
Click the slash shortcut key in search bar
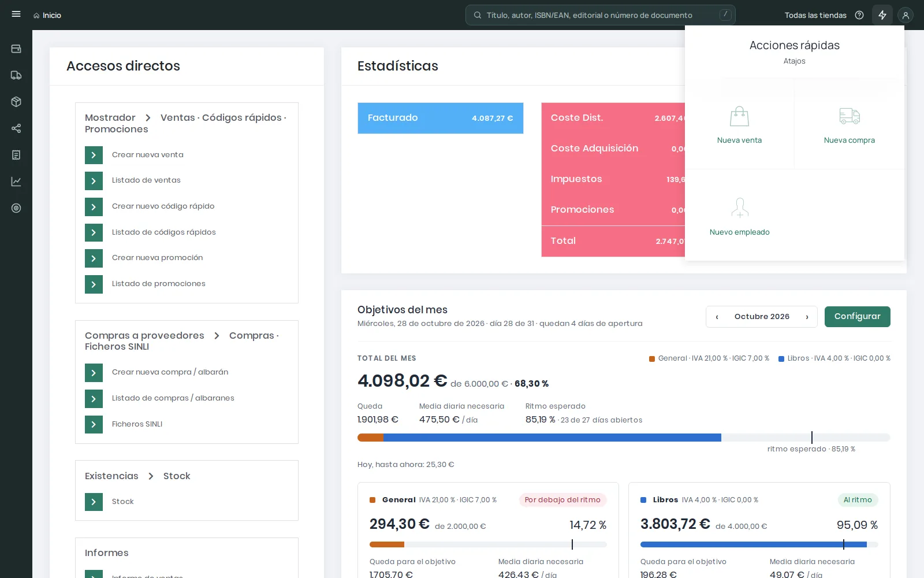tap(725, 15)
